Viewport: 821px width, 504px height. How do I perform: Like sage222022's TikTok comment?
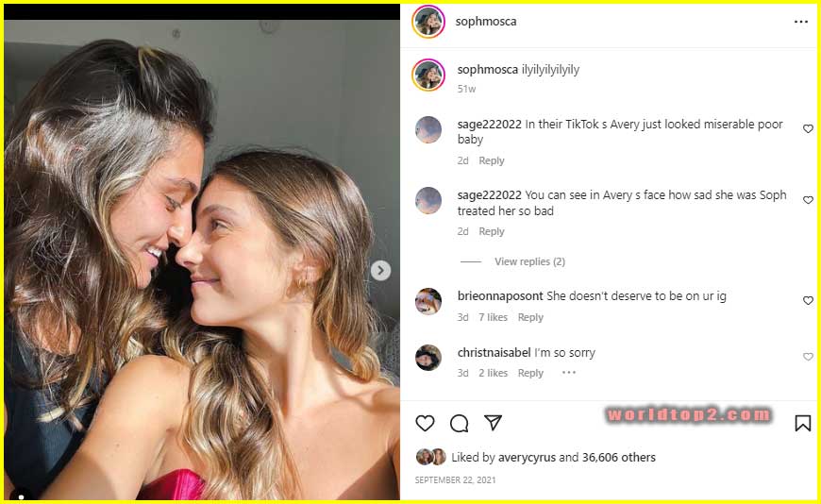(808, 129)
